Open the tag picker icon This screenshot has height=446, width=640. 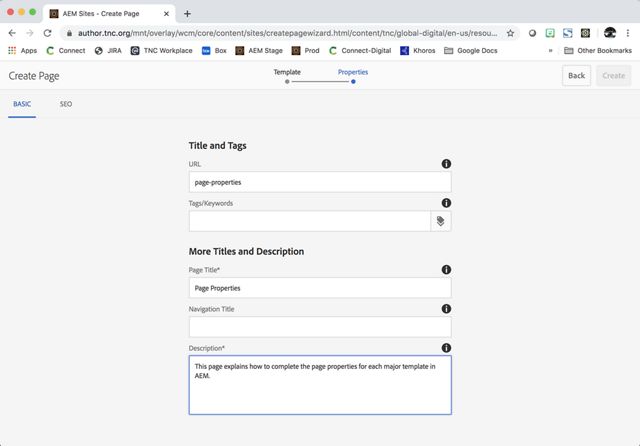(440, 221)
